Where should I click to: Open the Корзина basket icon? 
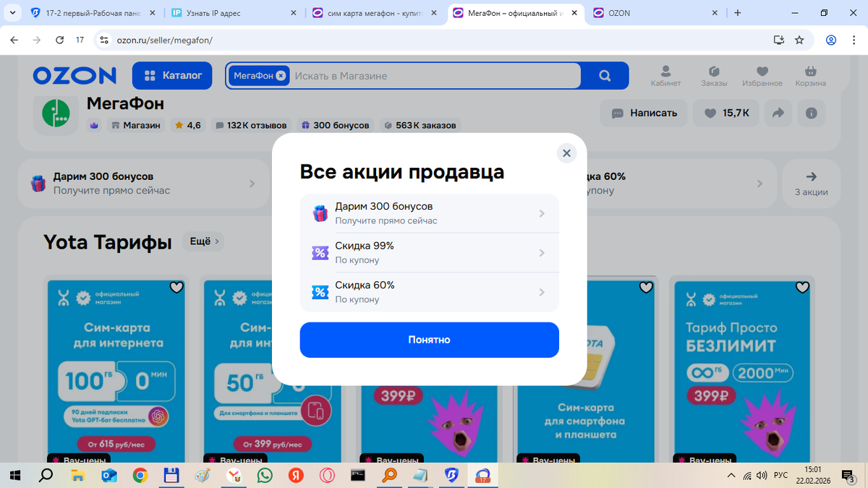(x=810, y=72)
